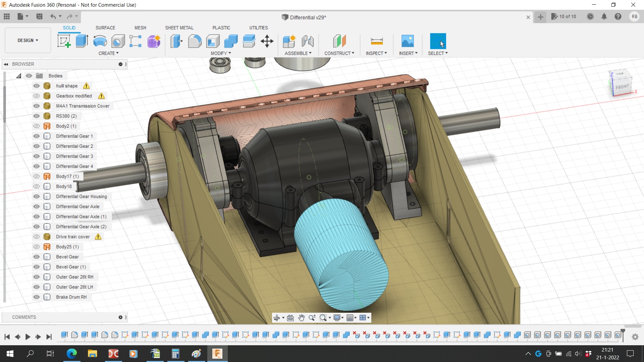This screenshot has width=644, height=362.
Task: Collapse the Bodies folder in browser
Action: (19, 76)
